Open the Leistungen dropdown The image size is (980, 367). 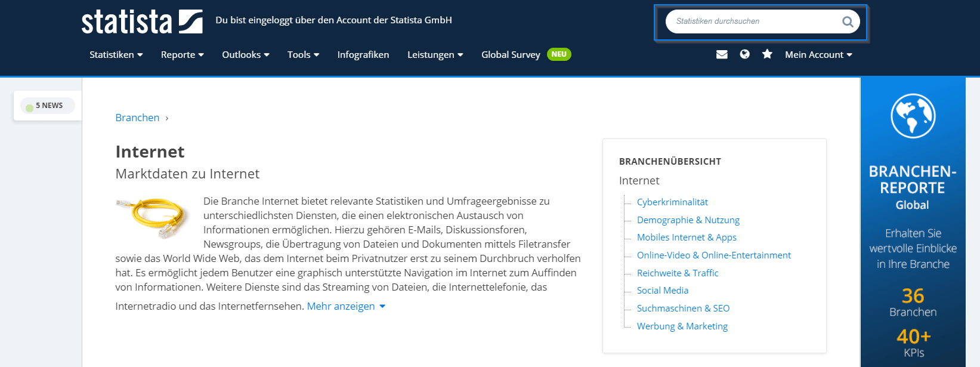point(435,54)
